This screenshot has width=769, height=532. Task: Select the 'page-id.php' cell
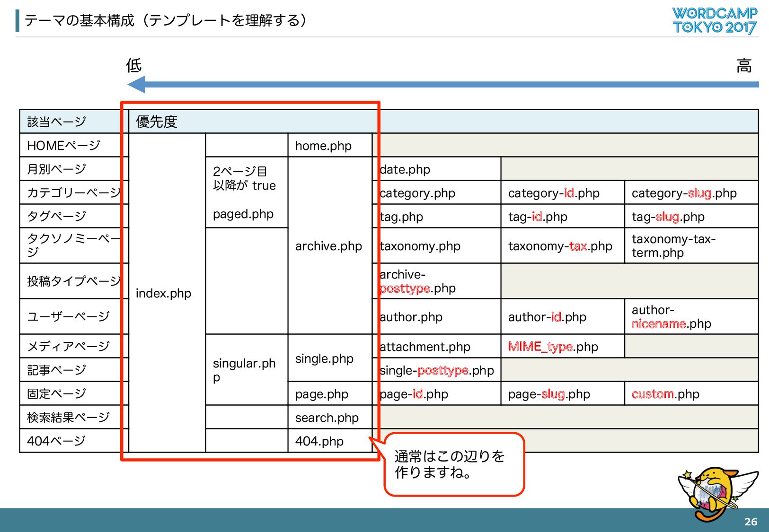point(437,393)
